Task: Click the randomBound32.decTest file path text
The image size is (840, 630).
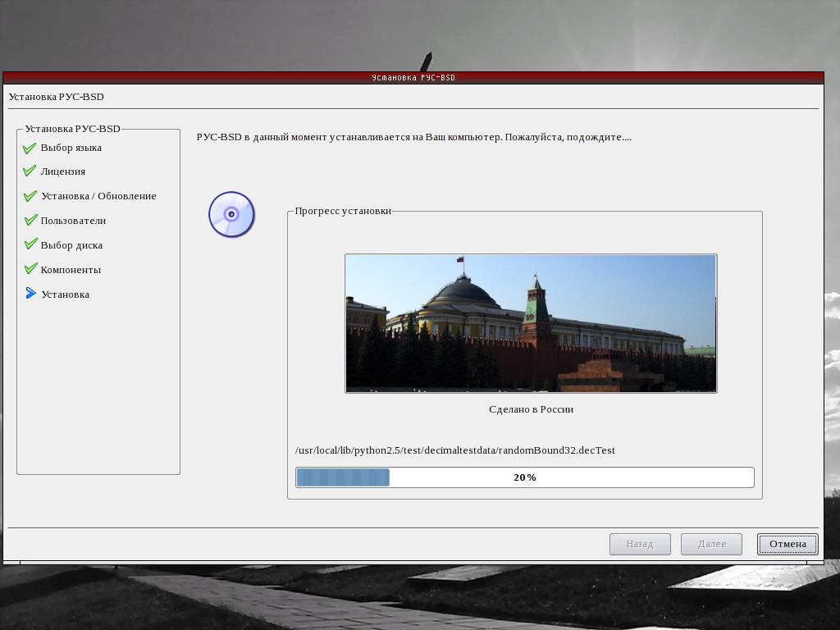Action: (454, 450)
